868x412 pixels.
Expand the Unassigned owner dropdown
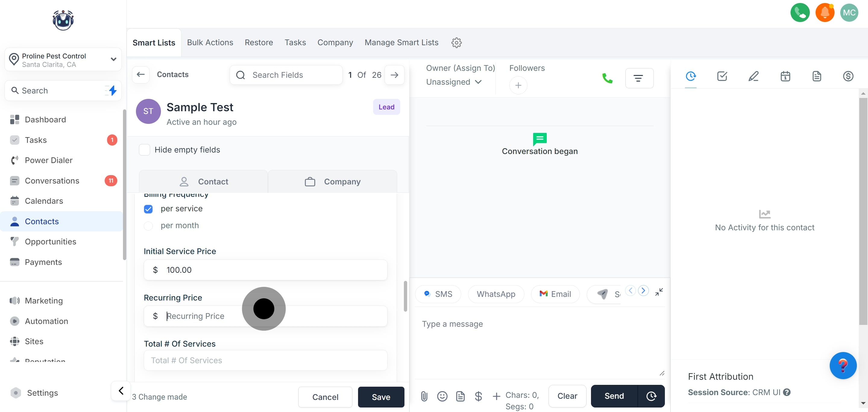(454, 82)
